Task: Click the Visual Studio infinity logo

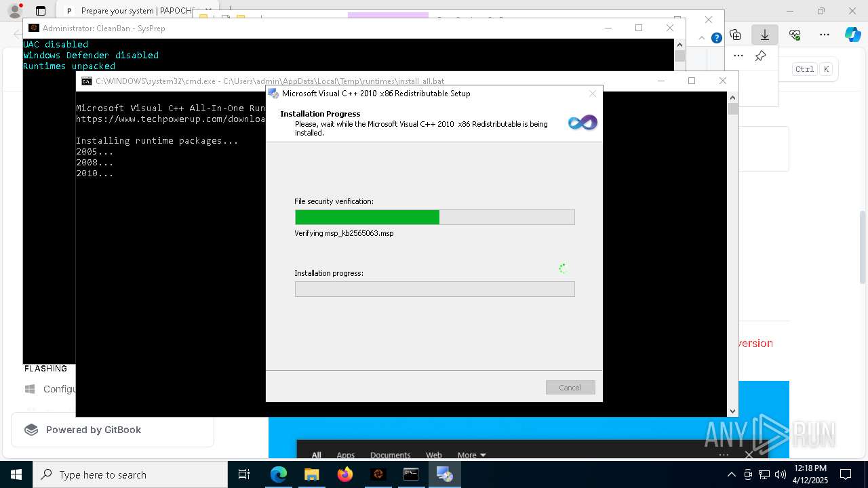Action: (x=583, y=123)
